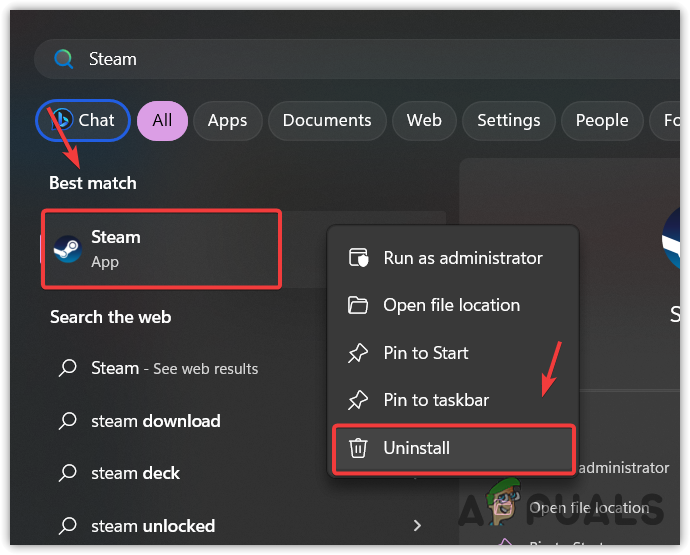The height and width of the screenshot is (555, 690).
Task: Switch to the Settings filter tab
Action: (x=509, y=121)
